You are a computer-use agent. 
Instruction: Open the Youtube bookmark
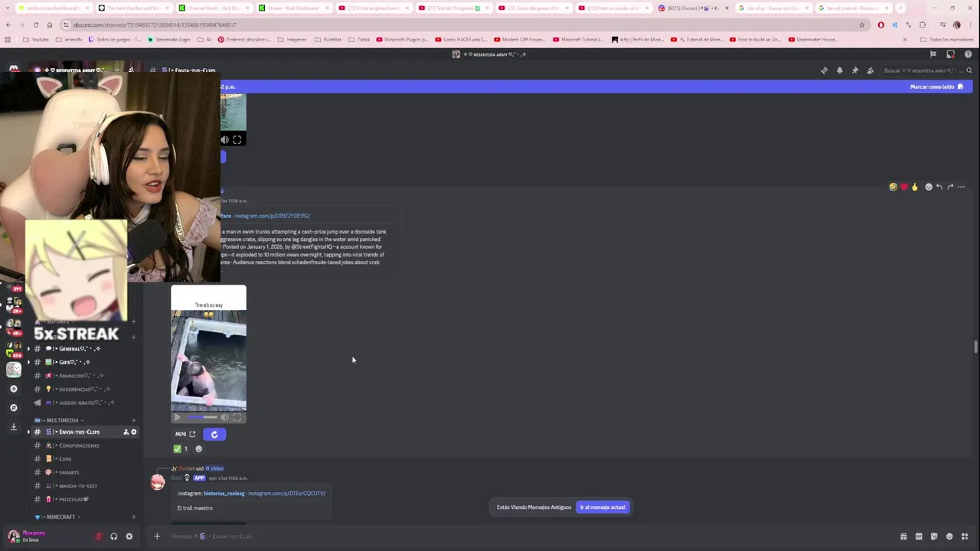36,39
